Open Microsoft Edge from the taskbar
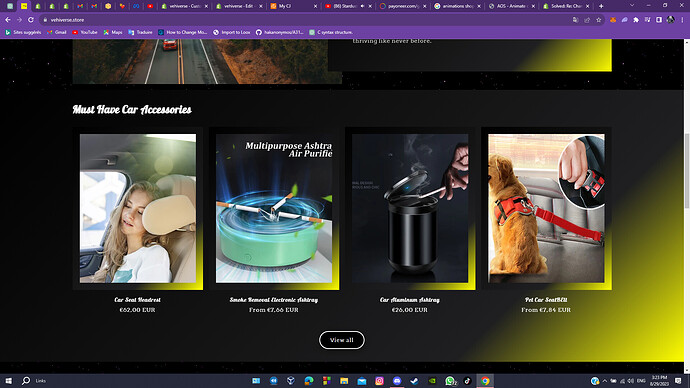The height and width of the screenshot is (388, 690). tap(309, 381)
